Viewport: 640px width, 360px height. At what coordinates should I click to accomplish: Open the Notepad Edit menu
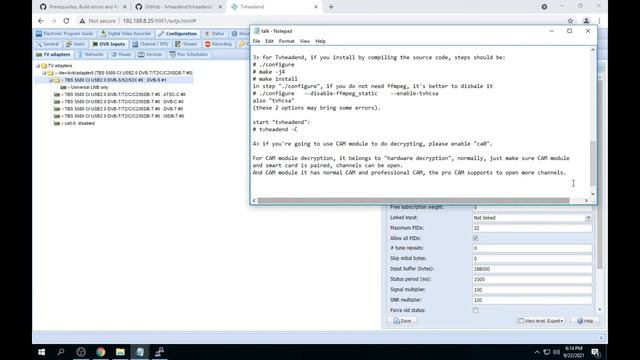269,41
